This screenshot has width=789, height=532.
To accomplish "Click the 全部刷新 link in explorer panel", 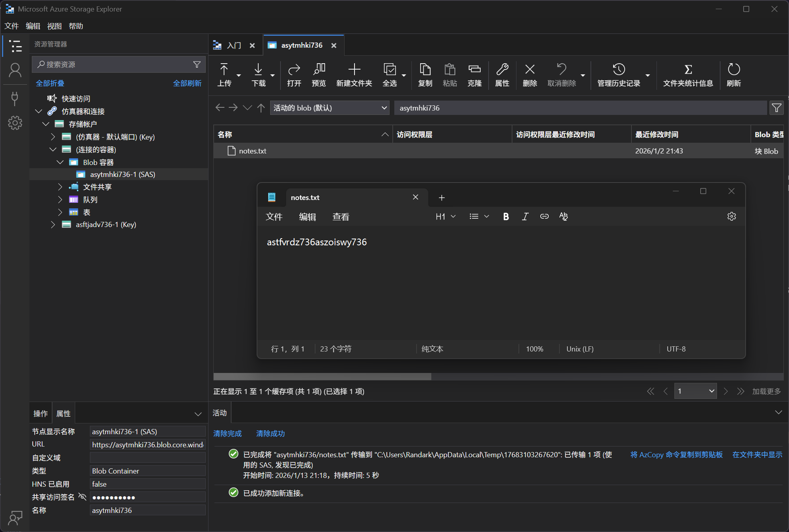I will [187, 83].
